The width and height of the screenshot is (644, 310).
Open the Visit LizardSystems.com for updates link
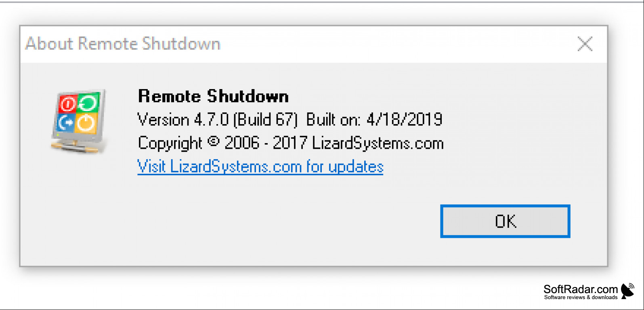pyautogui.click(x=260, y=166)
